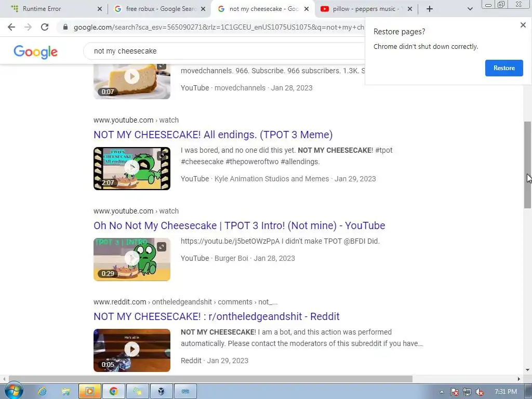The image size is (532, 399).
Task: Expand the All endings video preview icon
Action: pos(162,156)
